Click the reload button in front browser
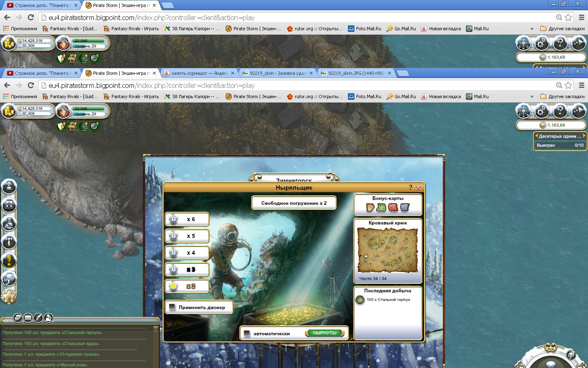The image size is (588, 368). (31, 85)
